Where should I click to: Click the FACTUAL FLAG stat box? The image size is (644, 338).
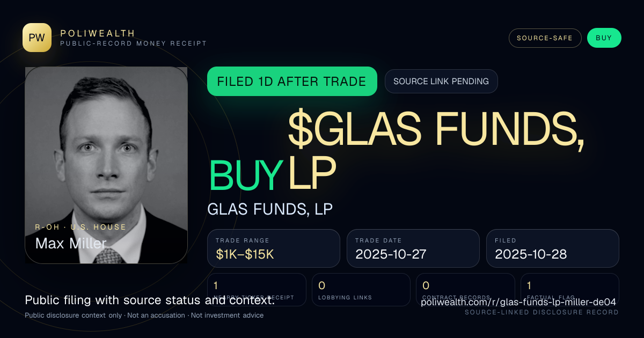[570, 290]
